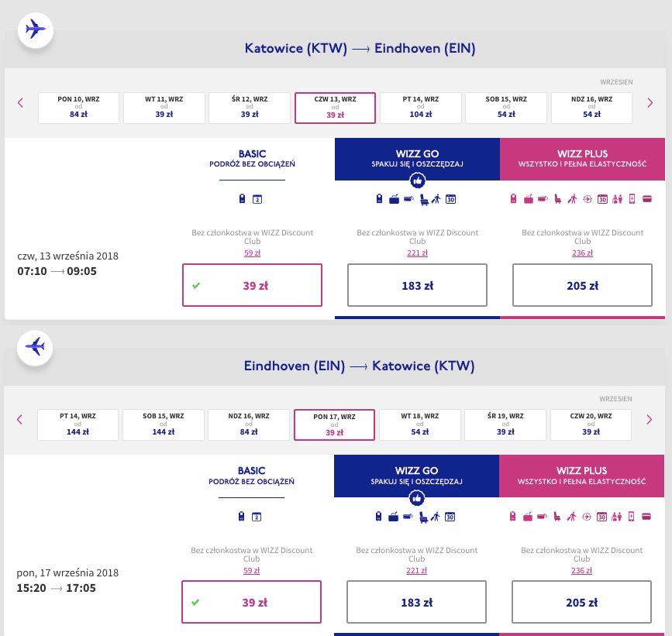Choose WT 18, WRZ return date tab
The height and width of the screenshot is (636, 672).
[x=420, y=425]
